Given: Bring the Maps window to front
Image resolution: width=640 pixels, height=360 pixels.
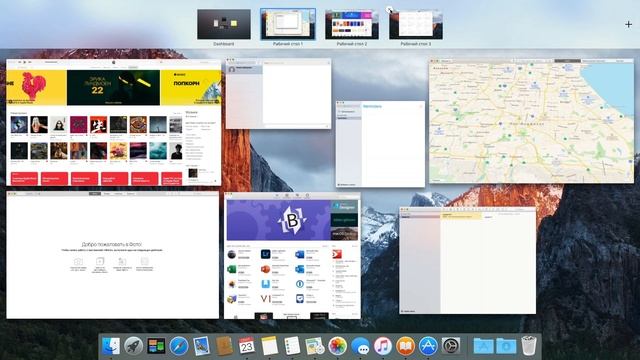Looking at the screenshot, I should (x=532, y=121).
